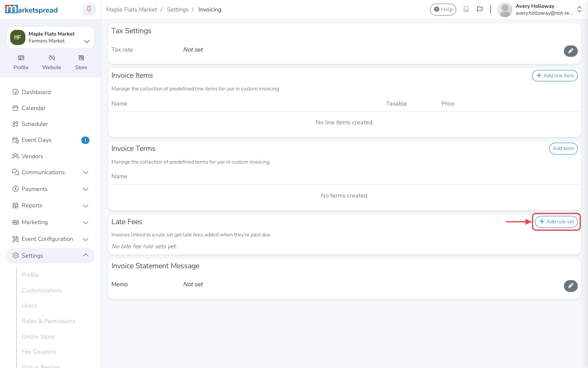The image size is (588, 368).
Task: Open Scheduler in sidebar
Action: 50,124
